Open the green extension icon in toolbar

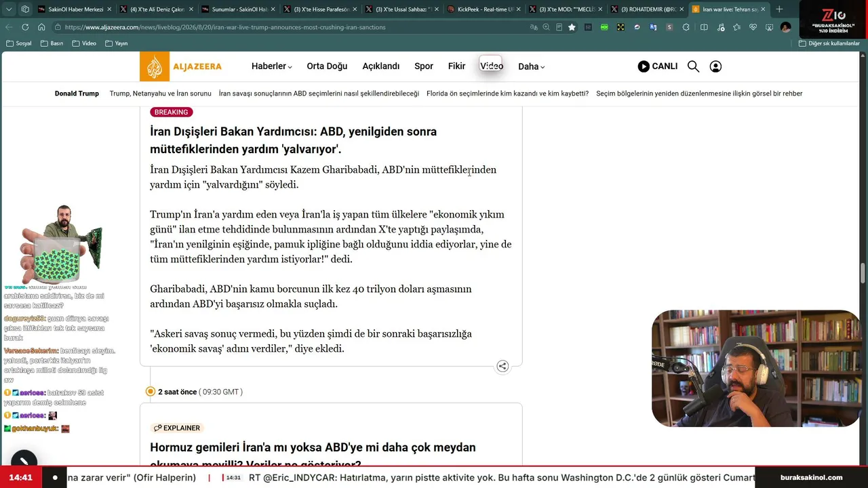pyautogui.click(x=604, y=27)
